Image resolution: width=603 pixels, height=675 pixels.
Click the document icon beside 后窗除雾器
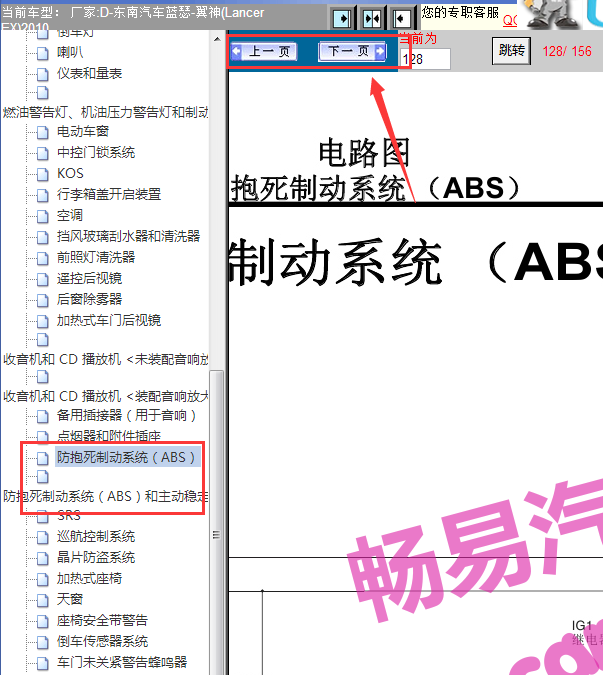click(x=43, y=300)
